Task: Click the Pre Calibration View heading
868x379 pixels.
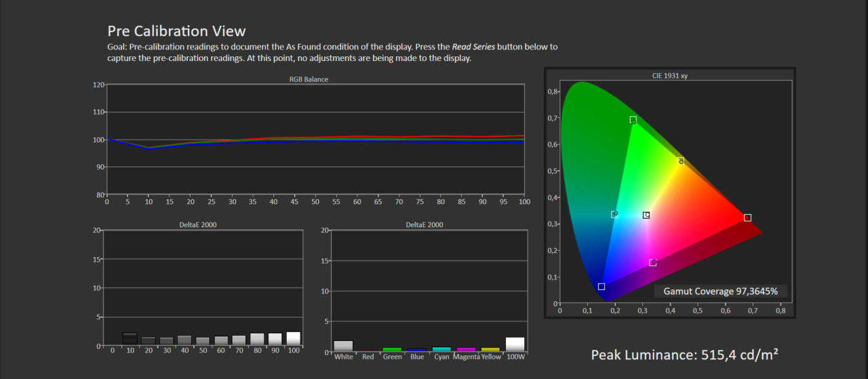Action: point(176,31)
